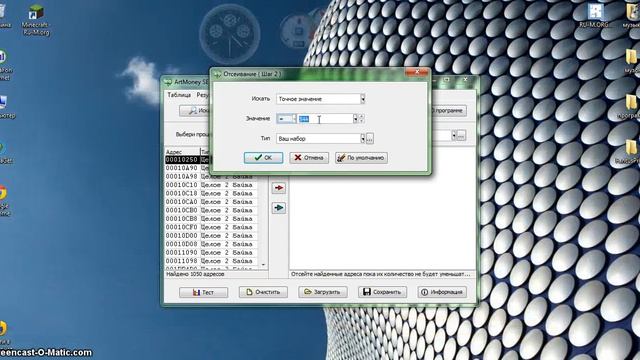Select address row 00010C18
The height and width of the screenshot is (360, 640).
pyautogui.click(x=211, y=193)
